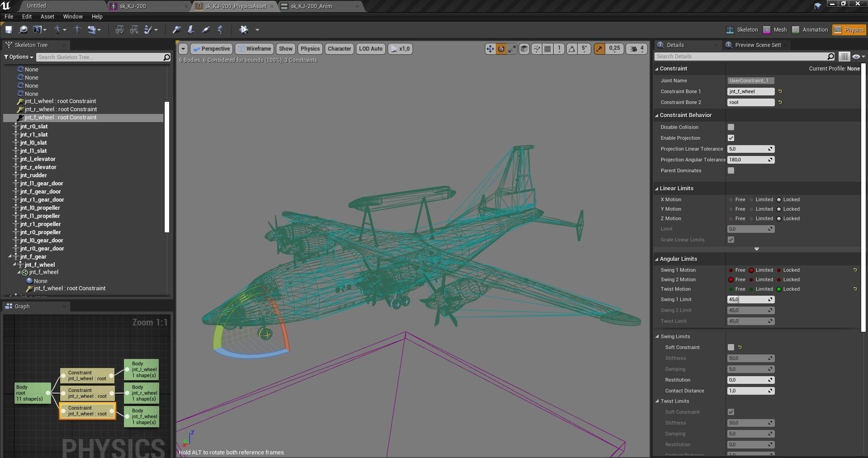Uncheck the Enable Projection checkbox
Image resolution: width=868 pixels, height=458 pixels.
[731, 138]
